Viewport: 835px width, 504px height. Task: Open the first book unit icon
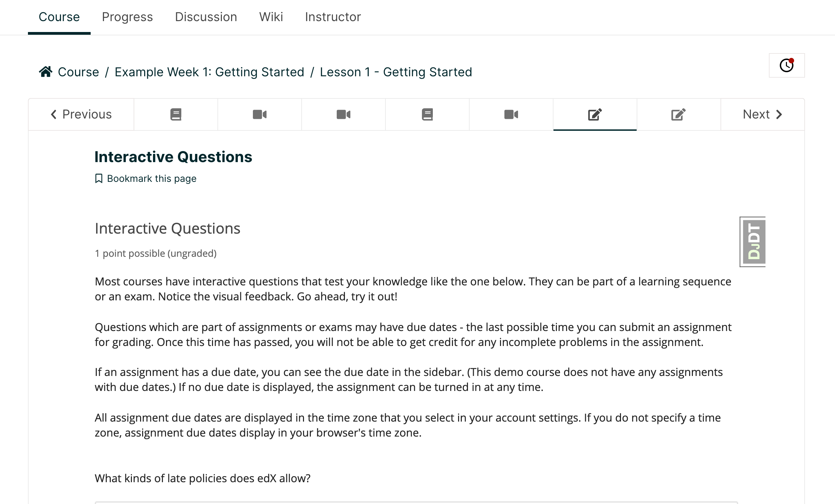click(x=176, y=114)
